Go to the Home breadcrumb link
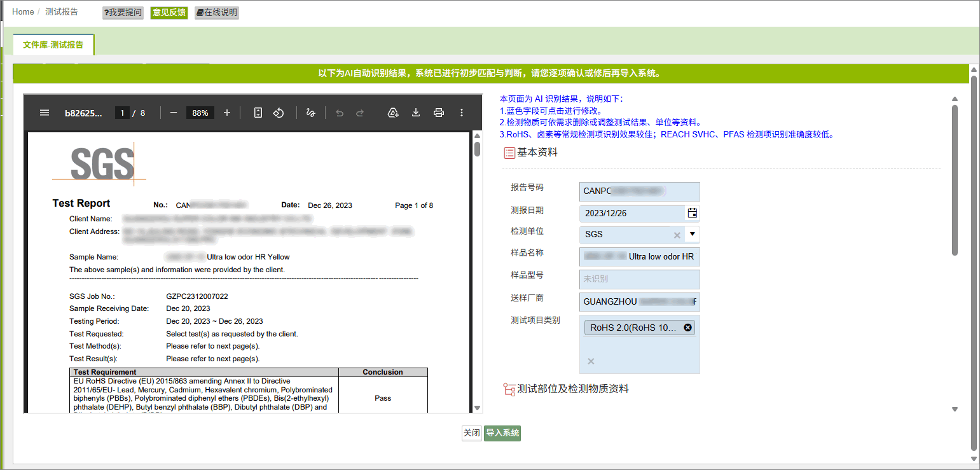Screen dimensions: 980x470 point(23,12)
